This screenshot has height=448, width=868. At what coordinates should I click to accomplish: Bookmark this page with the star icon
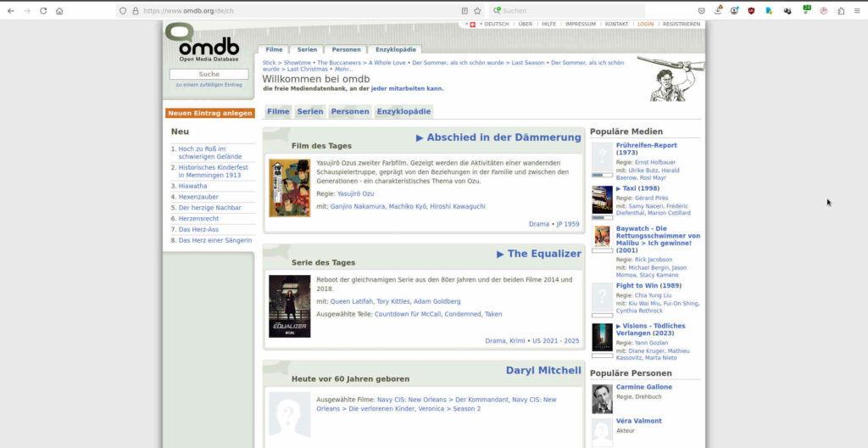click(x=477, y=10)
